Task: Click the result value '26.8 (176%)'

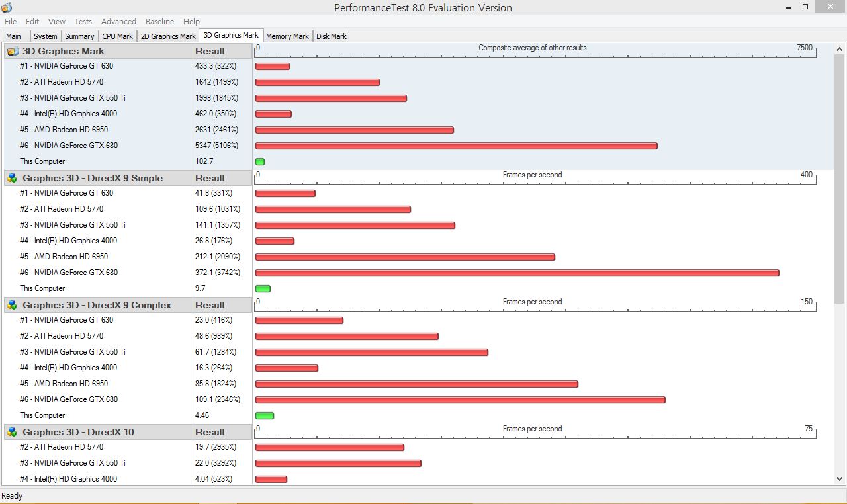Action: [x=213, y=241]
